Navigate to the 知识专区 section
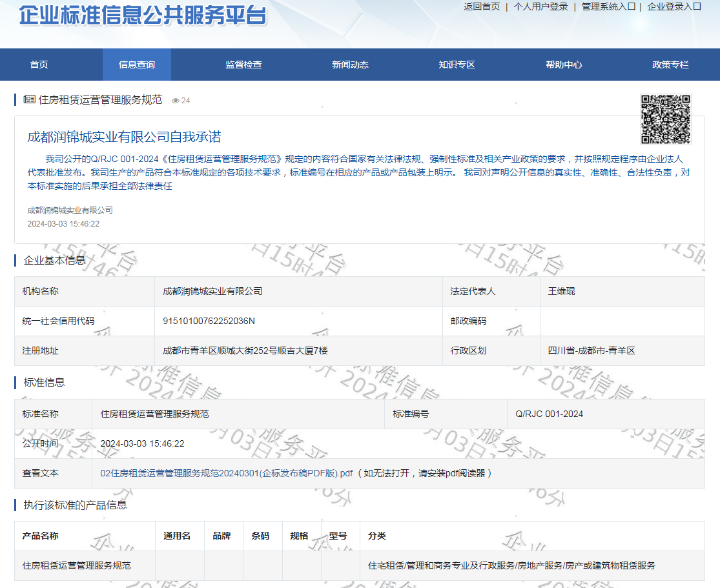720x588 pixels. (457, 65)
